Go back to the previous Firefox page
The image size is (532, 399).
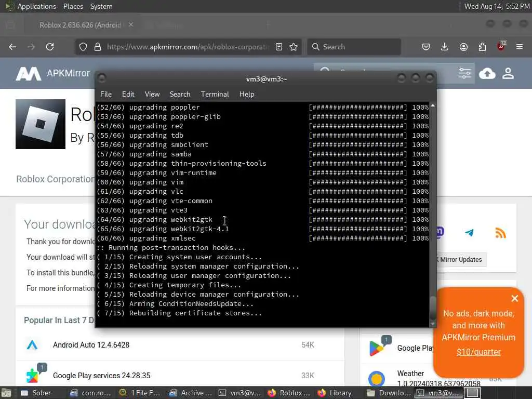tap(12, 47)
